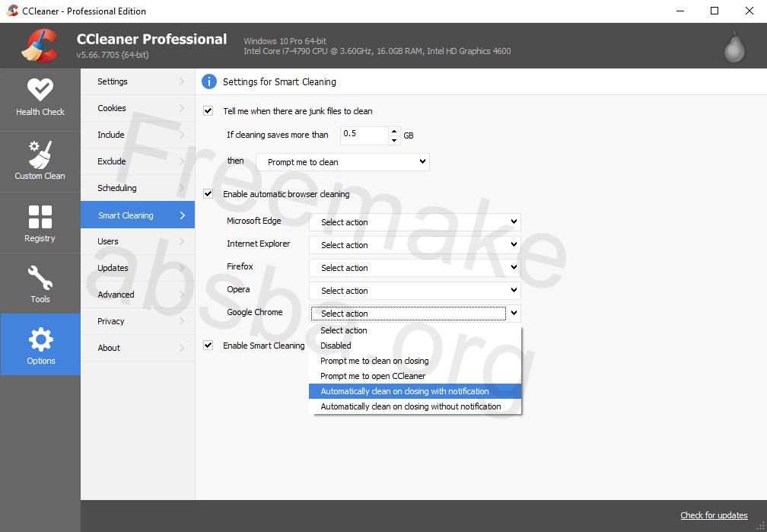Open the Registry cleaner section

(x=40, y=223)
